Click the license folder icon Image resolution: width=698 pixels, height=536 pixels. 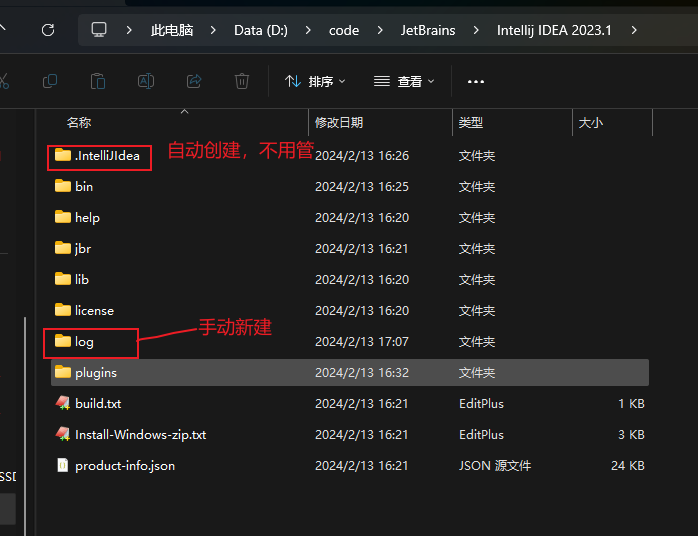click(x=63, y=310)
